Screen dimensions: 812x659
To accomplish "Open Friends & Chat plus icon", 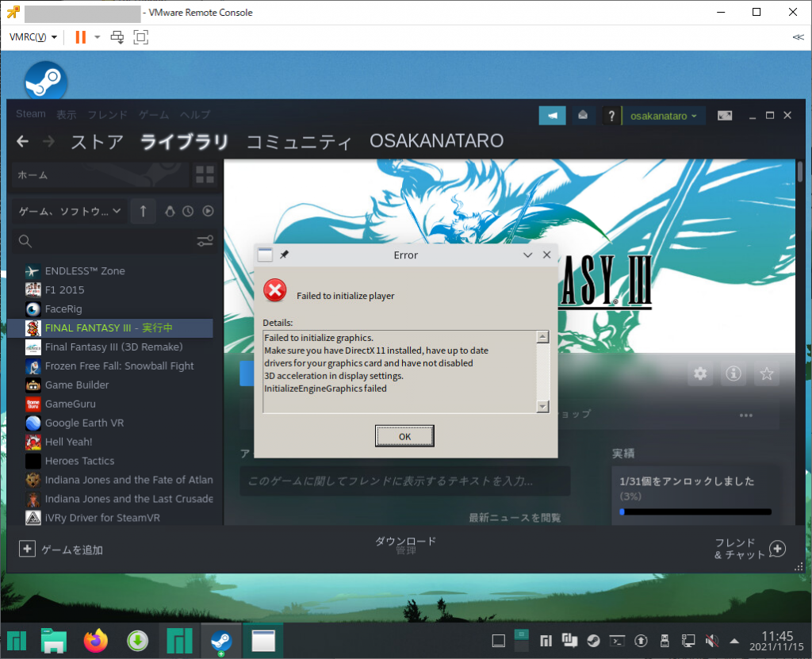I will [x=777, y=549].
